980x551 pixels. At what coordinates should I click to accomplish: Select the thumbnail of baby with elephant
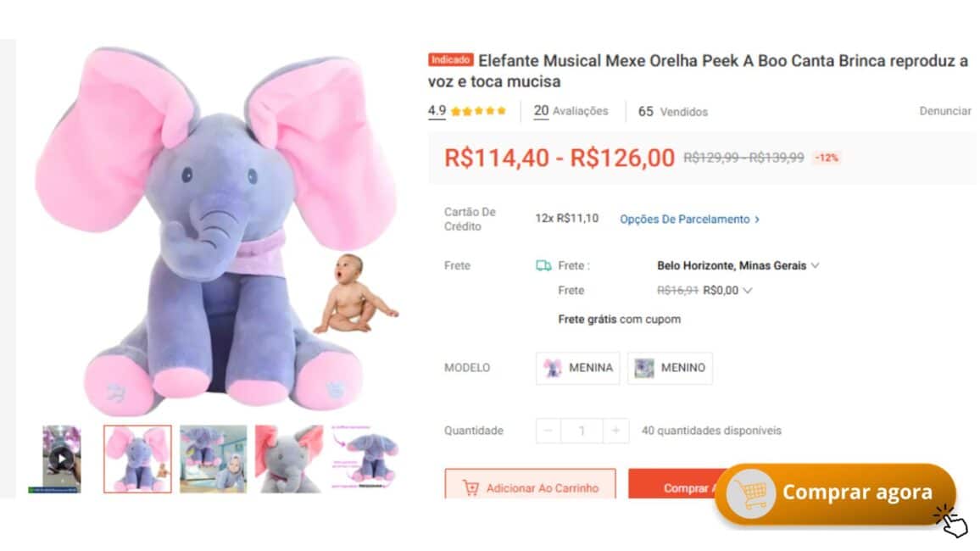click(x=213, y=459)
